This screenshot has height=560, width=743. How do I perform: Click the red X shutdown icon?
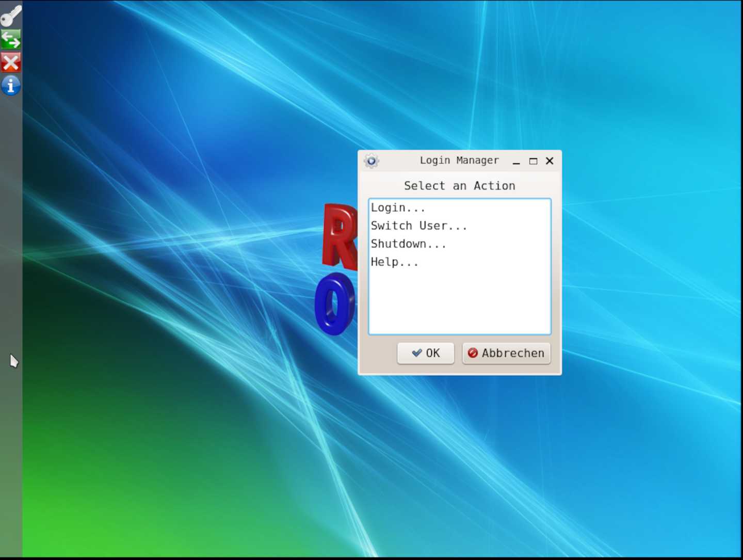click(x=11, y=62)
